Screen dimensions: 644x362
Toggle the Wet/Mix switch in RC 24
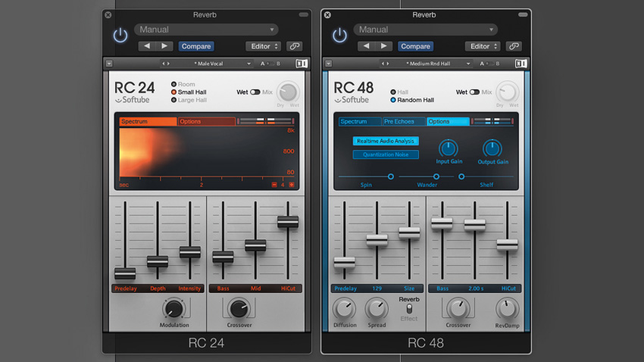click(x=255, y=92)
